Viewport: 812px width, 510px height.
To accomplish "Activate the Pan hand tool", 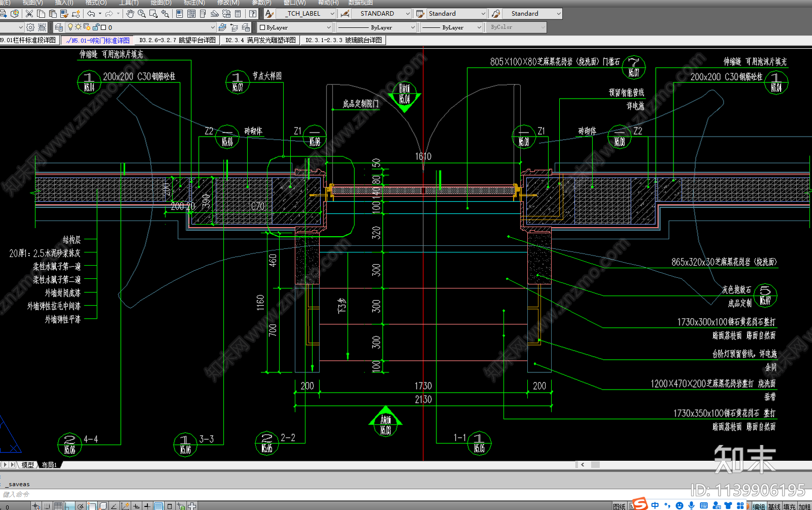I will [130, 14].
